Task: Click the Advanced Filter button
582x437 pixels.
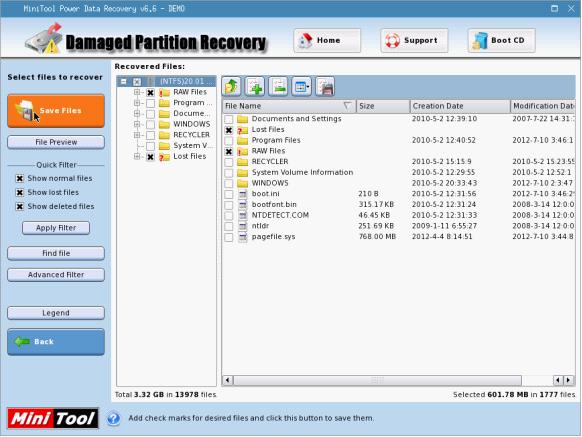Action: (x=56, y=275)
